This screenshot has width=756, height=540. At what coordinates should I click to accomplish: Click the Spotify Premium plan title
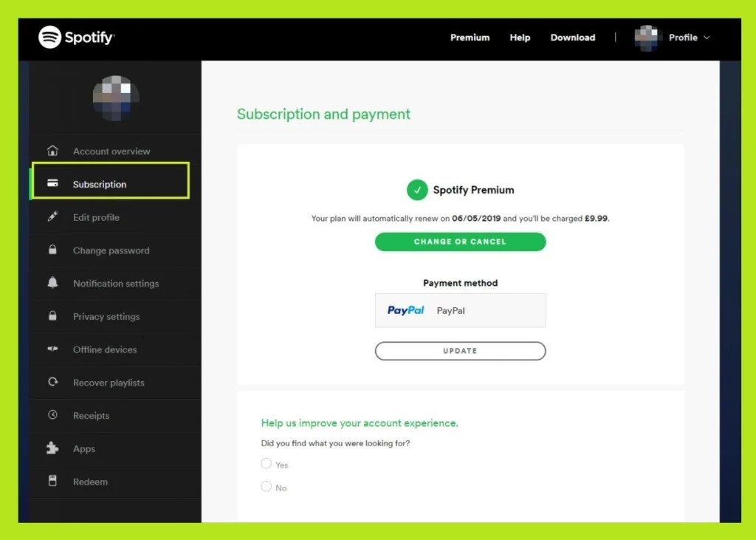click(473, 190)
